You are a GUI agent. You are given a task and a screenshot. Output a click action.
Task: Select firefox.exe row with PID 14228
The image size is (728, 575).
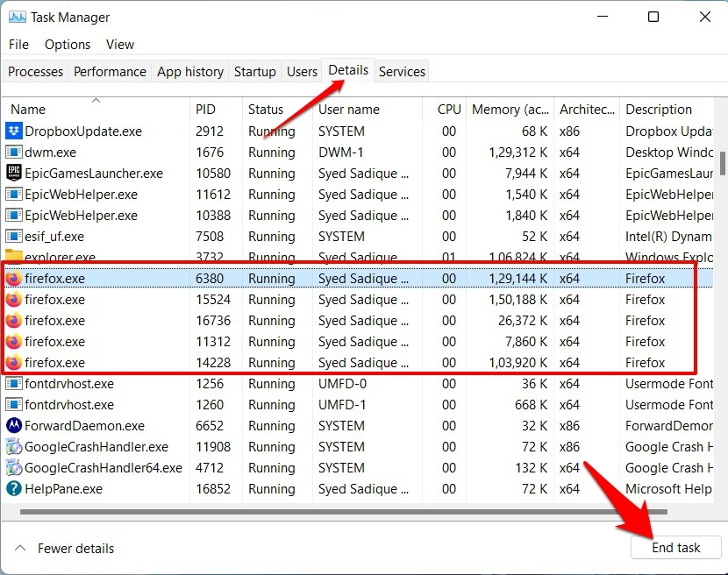coord(263,363)
